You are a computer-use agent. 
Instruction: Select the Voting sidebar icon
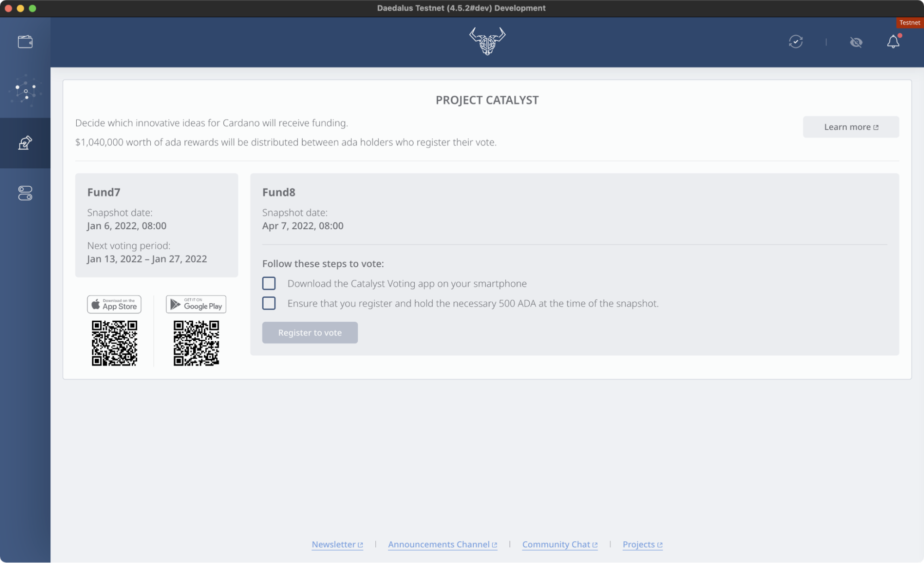[x=25, y=143]
